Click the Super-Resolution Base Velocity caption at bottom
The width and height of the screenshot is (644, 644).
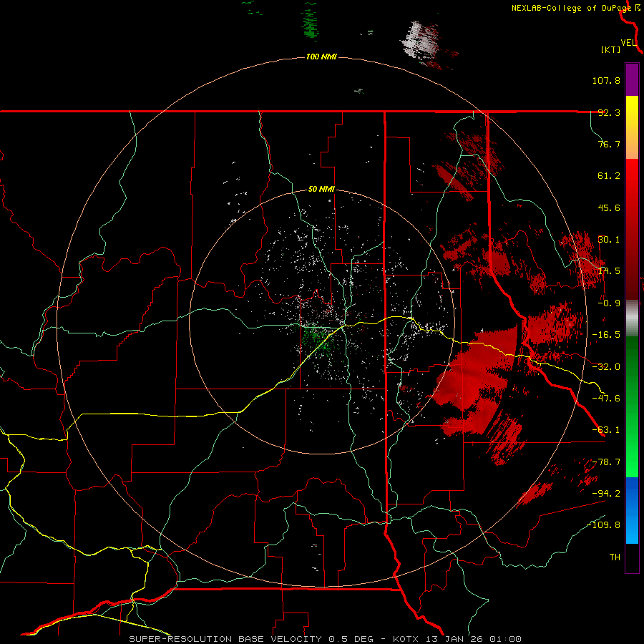[x=326, y=639]
